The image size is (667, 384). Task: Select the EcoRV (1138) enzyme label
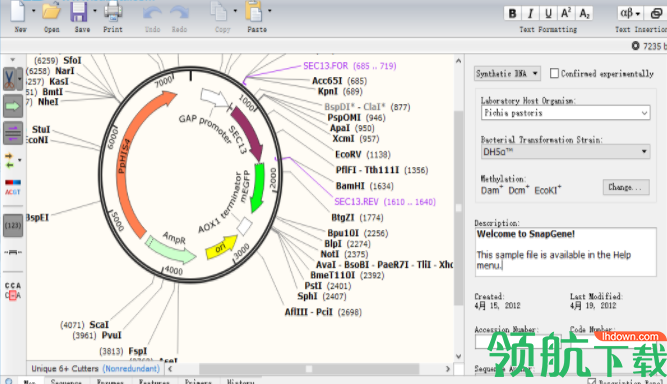[x=362, y=154]
